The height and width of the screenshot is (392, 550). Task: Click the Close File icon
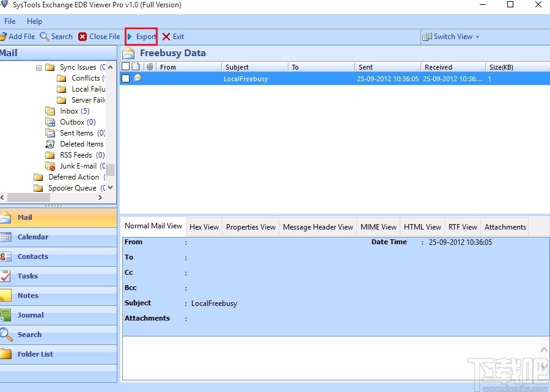coord(82,36)
